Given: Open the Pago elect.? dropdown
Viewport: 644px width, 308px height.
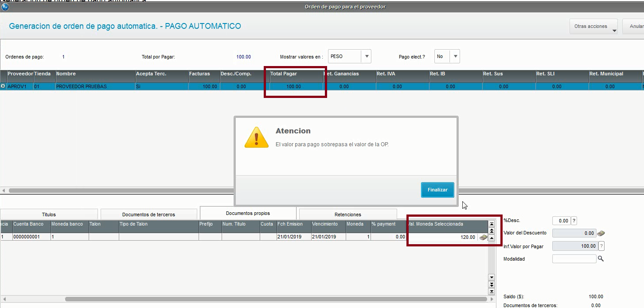Looking at the screenshot, I should click(455, 56).
